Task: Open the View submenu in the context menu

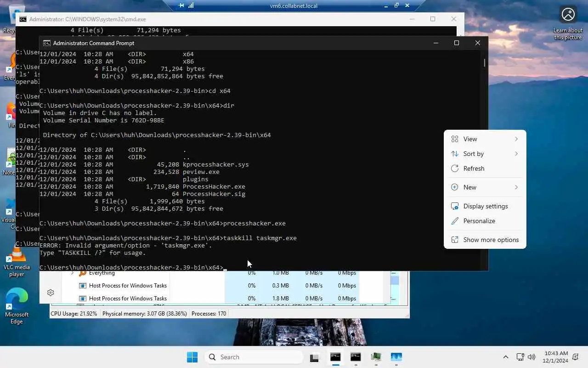Action: click(x=485, y=139)
